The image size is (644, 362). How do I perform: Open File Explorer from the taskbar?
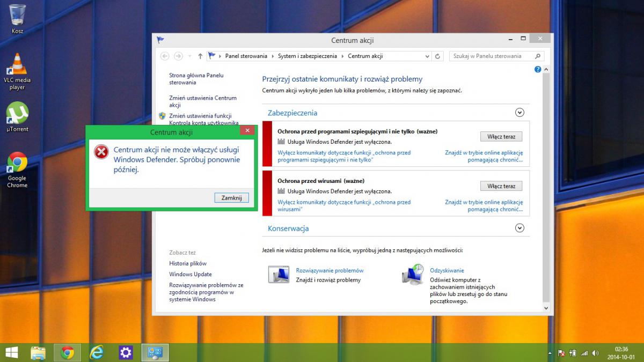[38, 352]
